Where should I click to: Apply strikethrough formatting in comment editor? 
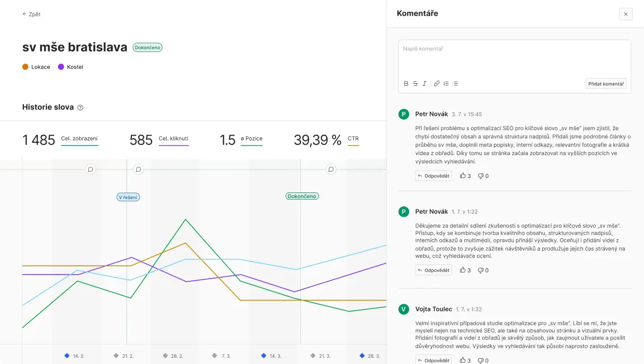[415, 84]
